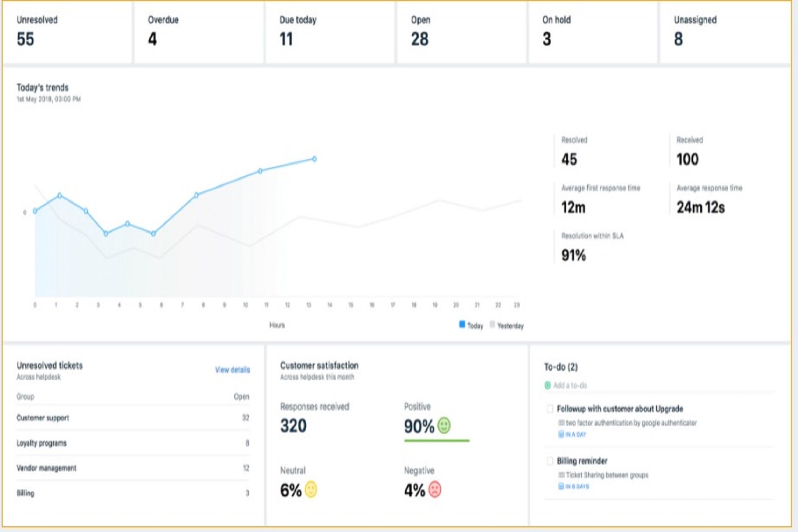798x532 pixels.
Task: Check the Followup with customer about Upgrade to-do
Action: click(550, 409)
